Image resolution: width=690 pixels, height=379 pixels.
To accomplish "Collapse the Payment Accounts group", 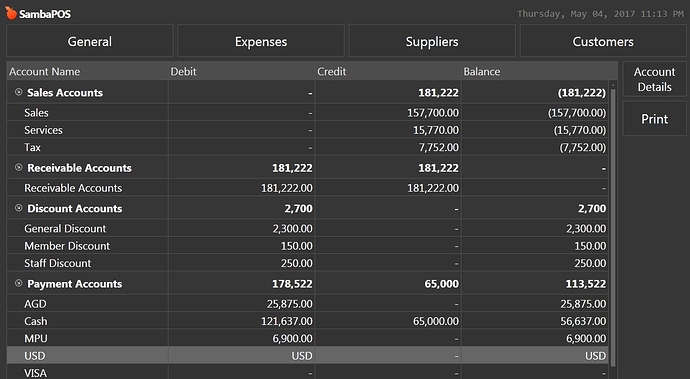I will 18,283.
